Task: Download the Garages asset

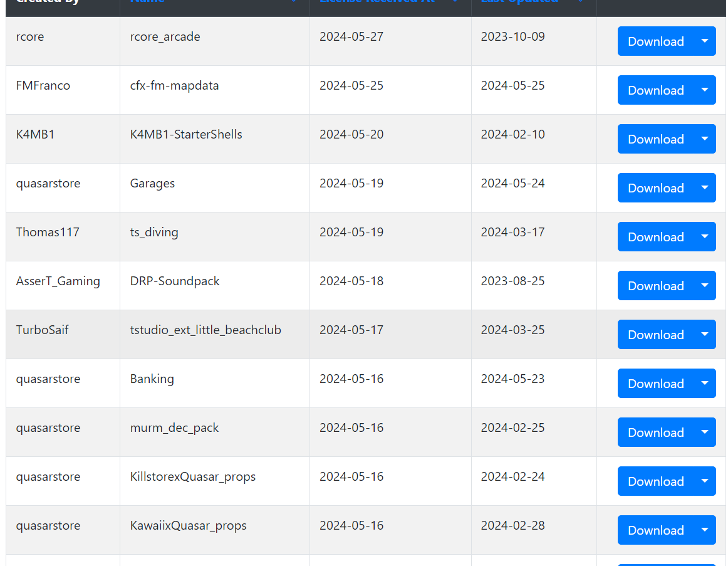Action: click(x=655, y=188)
